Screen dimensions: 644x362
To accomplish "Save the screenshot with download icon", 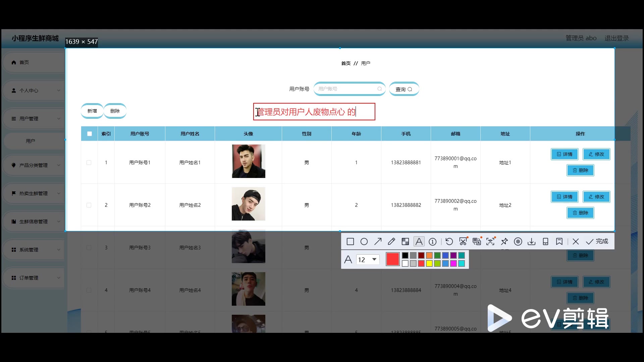I will [x=532, y=242].
